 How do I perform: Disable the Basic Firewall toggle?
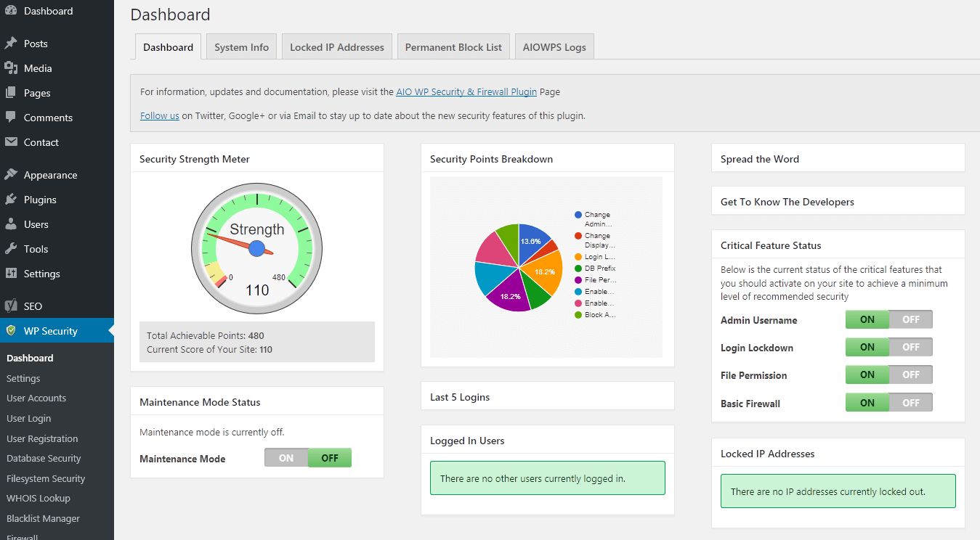(910, 402)
